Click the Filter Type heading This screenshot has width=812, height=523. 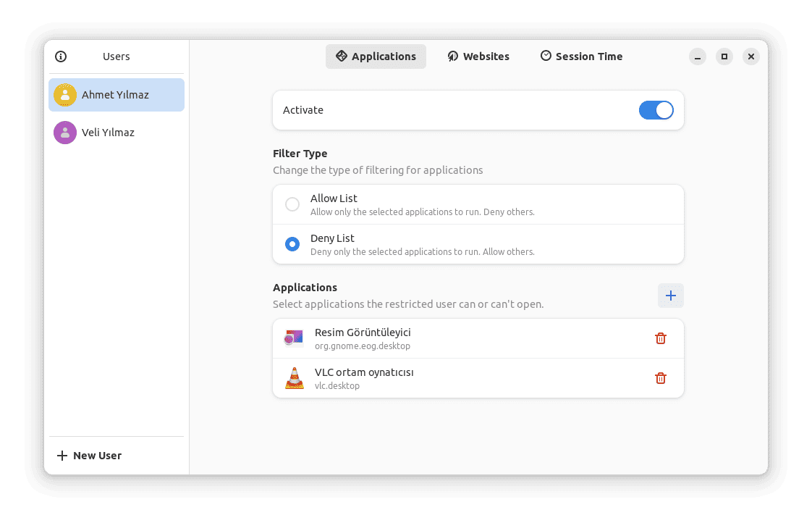point(300,154)
